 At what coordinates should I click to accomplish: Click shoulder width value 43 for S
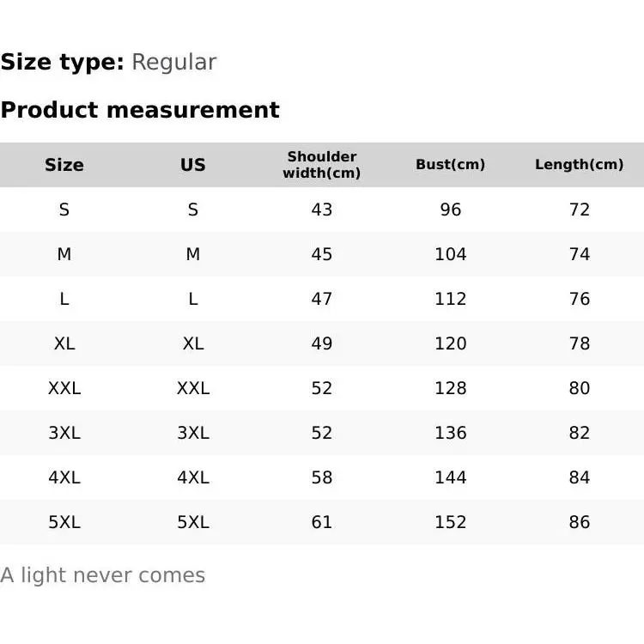(322, 210)
